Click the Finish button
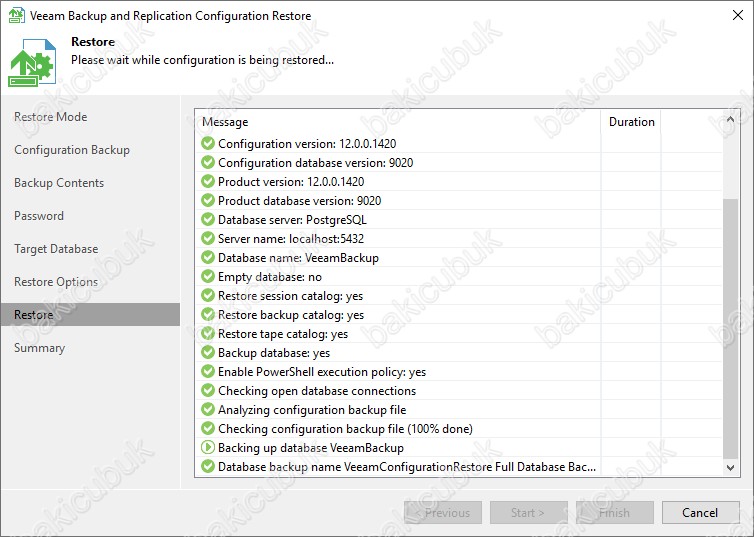Screen dimensions: 754x537 pyautogui.click(x=615, y=512)
